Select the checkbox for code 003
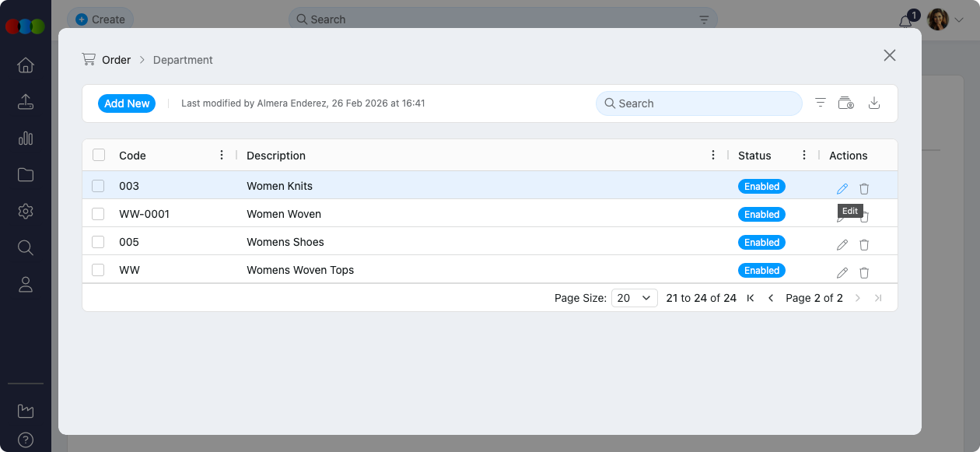This screenshot has height=452, width=980. click(98, 186)
